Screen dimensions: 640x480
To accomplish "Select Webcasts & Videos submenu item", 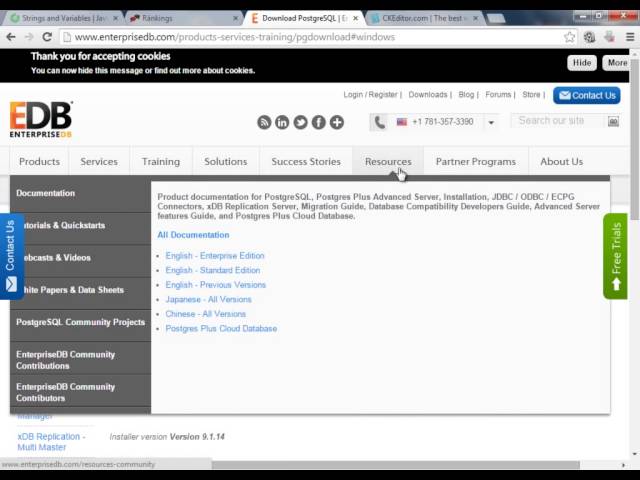I will [80, 258].
